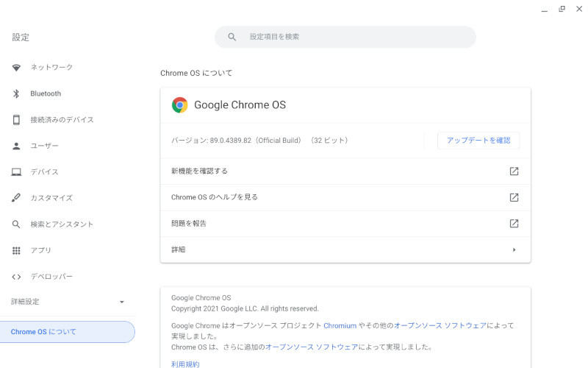
Task: Click the laptop icon for デバイス
Action: (16, 172)
